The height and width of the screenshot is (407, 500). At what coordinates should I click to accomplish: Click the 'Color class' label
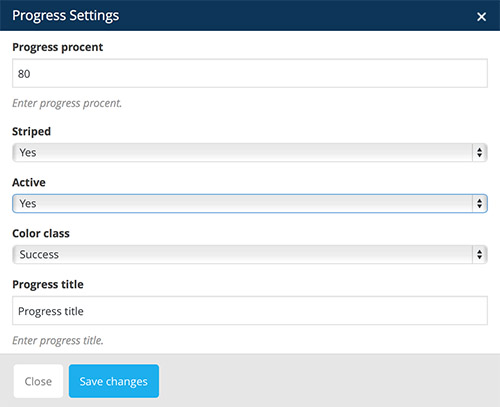click(x=41, y=233)
